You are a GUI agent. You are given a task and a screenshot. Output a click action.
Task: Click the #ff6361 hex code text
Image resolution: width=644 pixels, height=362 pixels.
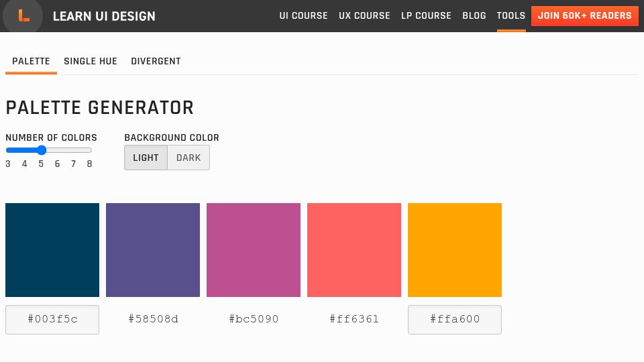[354, 319]
